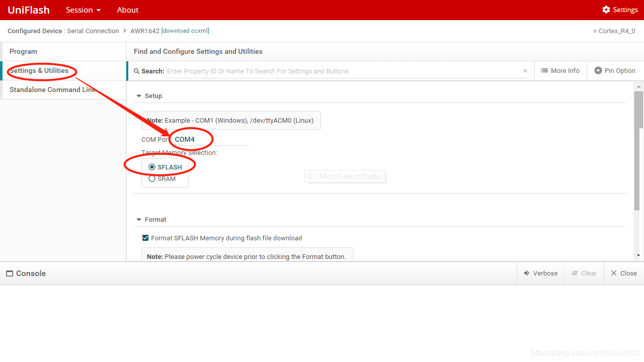Open Standalone Command Line tab

pos(63,90)
